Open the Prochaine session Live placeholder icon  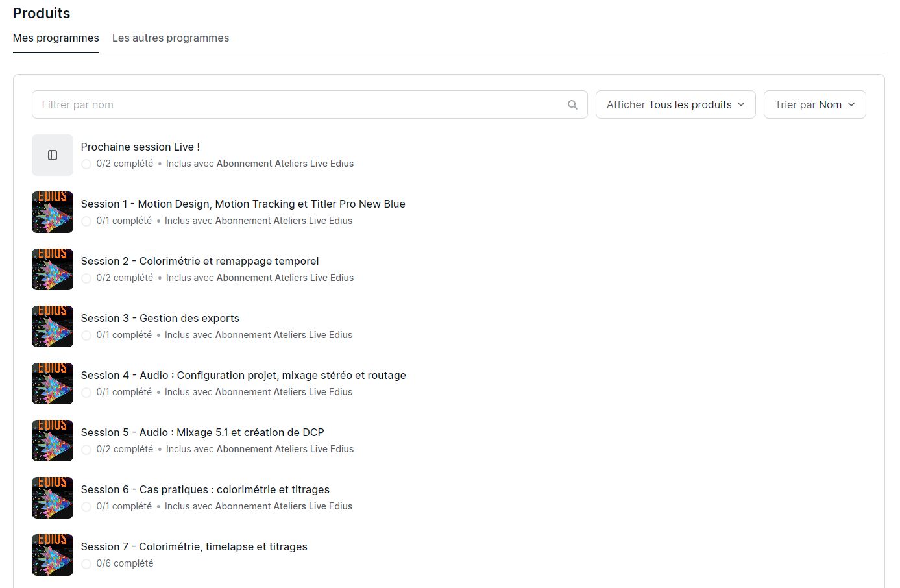[x=53, y=155]
